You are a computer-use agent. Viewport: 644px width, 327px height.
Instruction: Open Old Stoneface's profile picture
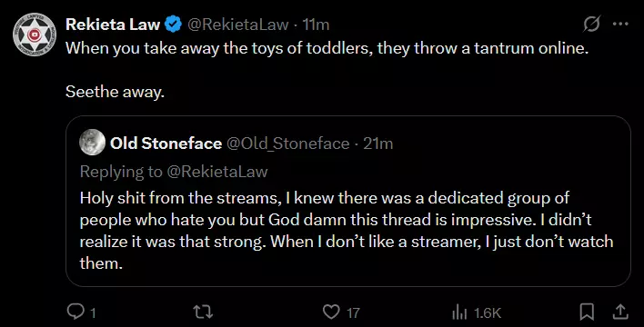93,142
